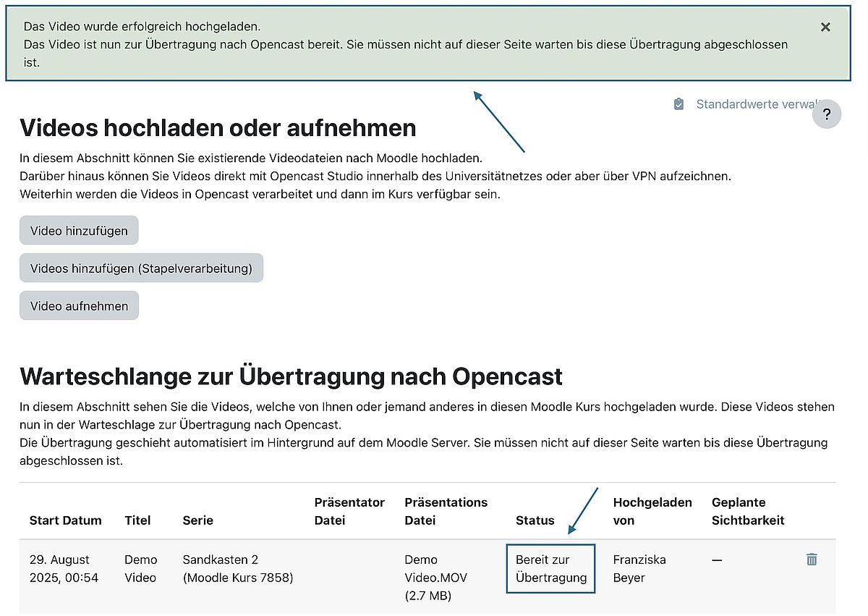Click the Demo Video title cell

pos(140,569)
